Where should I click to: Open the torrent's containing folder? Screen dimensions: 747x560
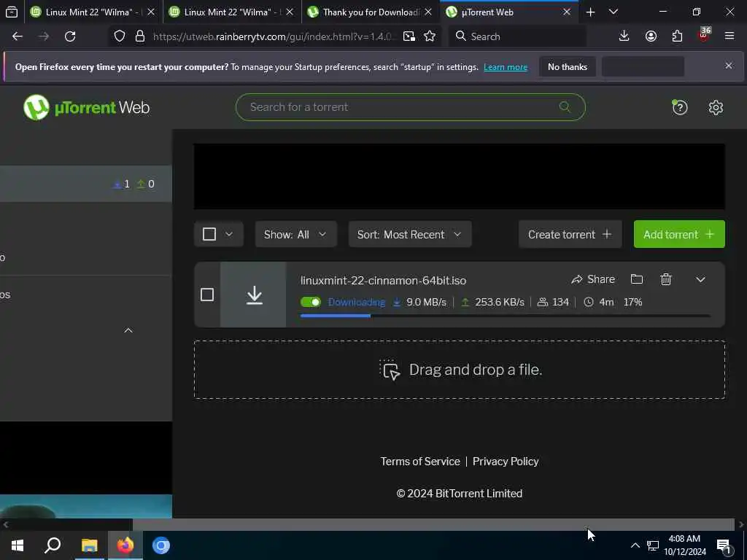[636, 279]
